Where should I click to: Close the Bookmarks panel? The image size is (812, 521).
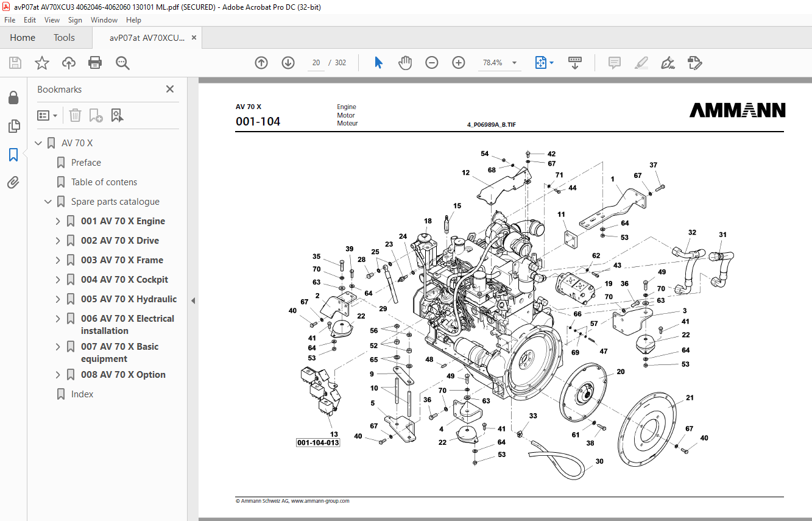click(170, 89)
